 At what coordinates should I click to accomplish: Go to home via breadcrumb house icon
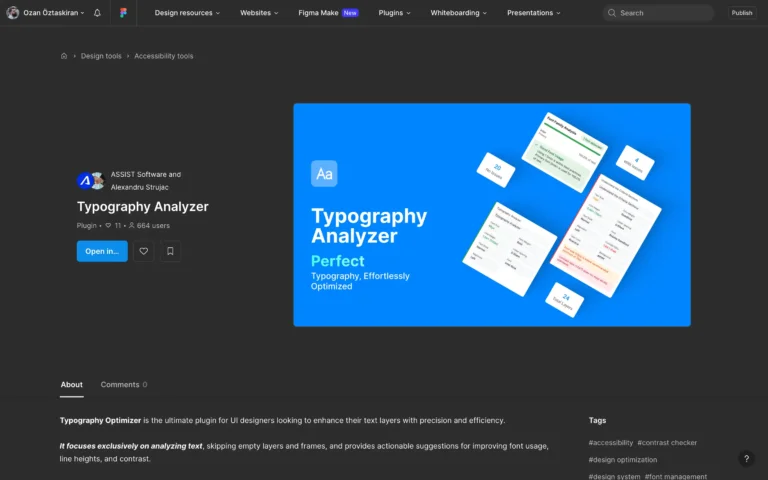(x=64, y=56)
